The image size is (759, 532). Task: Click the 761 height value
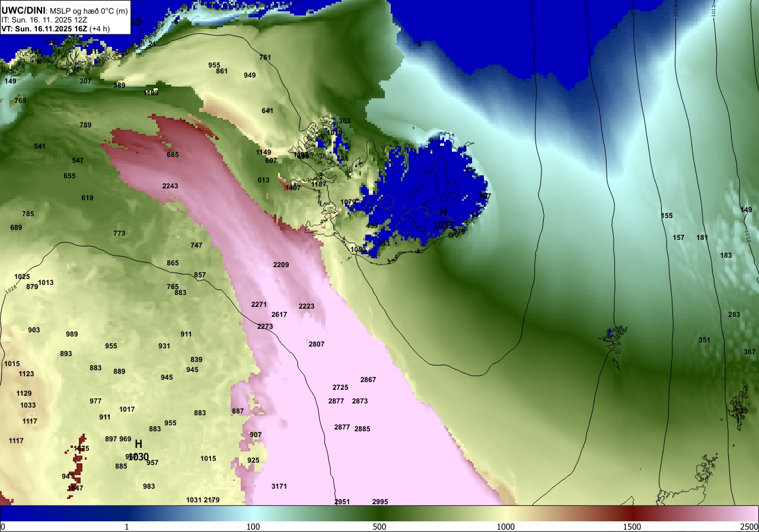[265, 57]
